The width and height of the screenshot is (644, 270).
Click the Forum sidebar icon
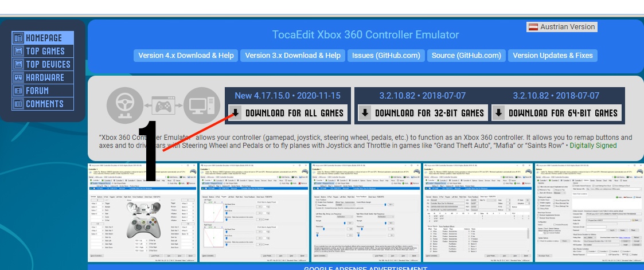pos(18,91)
